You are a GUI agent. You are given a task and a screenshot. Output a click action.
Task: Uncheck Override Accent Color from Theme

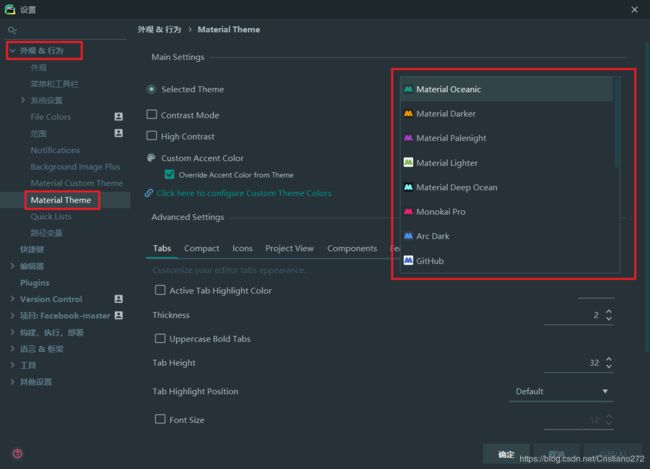point(170,174)
